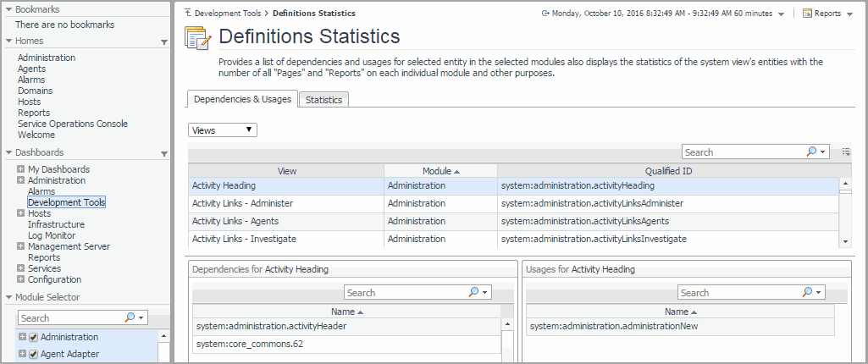This screenshot has width=868, height=364.
Task: Click the Definitions Statistics page icon
Action: tap(196, 38)
